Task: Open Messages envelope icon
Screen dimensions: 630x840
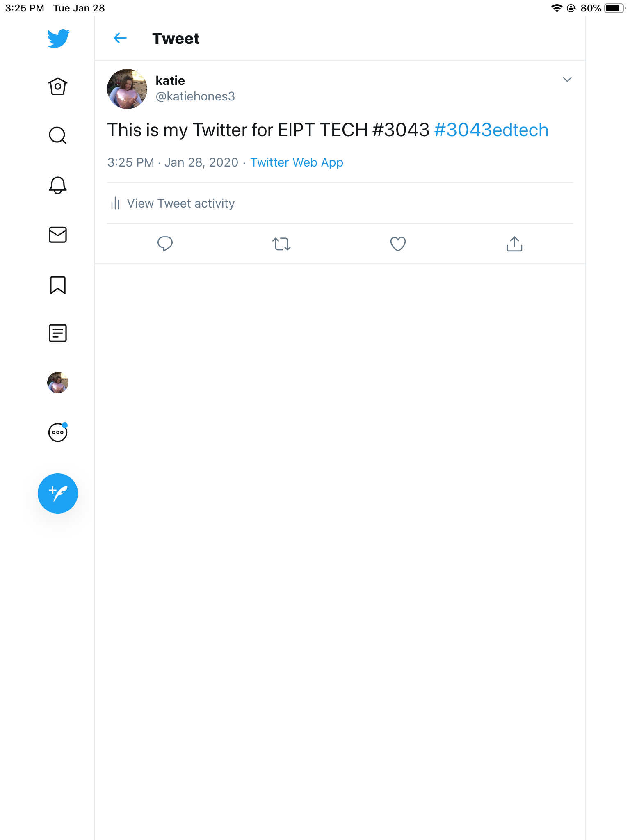Action: pyautogui.click(x=58, y=235)
